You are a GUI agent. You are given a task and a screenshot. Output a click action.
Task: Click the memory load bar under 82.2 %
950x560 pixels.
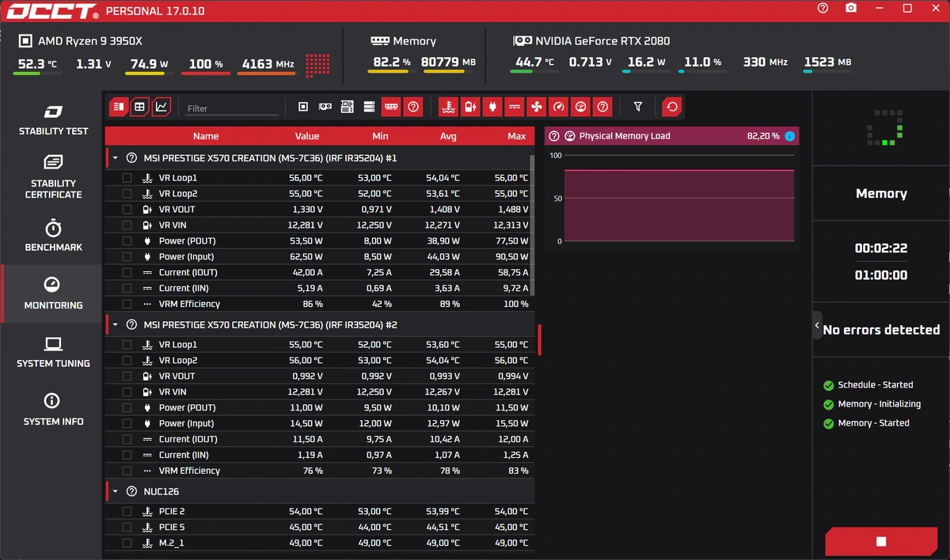[392, 72]
